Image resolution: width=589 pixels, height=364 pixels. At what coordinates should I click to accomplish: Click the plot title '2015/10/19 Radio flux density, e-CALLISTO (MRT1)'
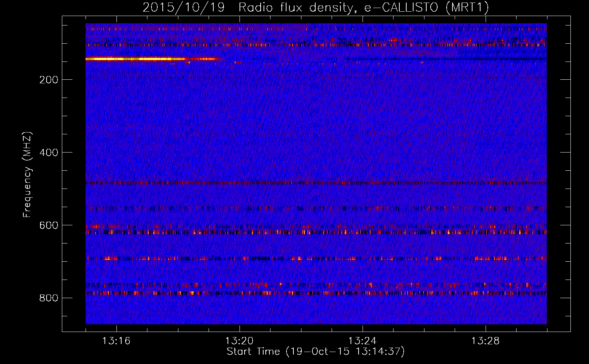(x=316, y=7)
